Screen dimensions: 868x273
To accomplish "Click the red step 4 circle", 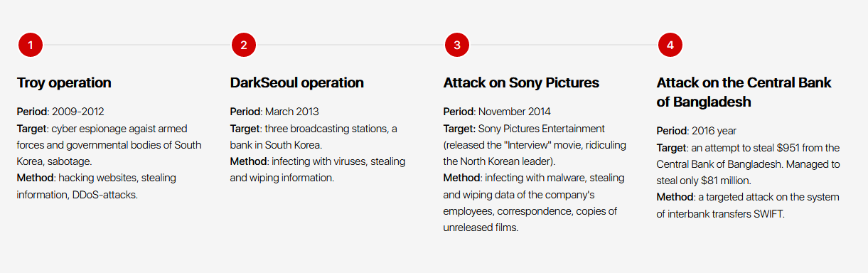I will point(670,45).
